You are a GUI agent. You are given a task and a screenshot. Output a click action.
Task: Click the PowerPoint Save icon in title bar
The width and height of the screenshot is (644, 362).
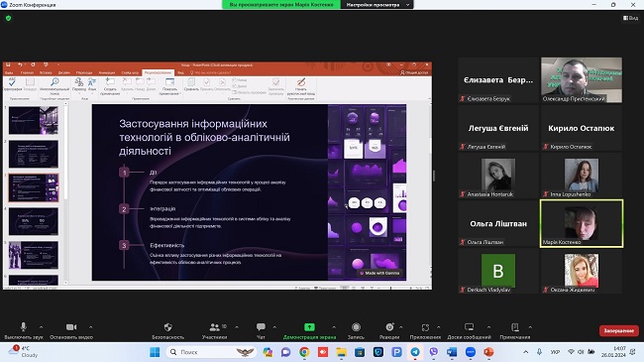[8, 64]
